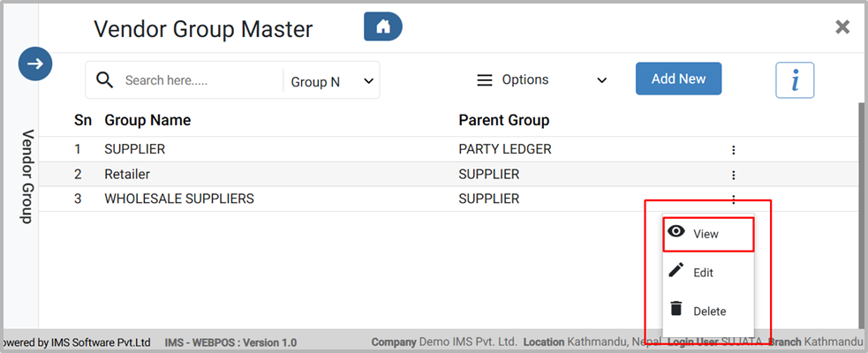868x353 pixels.
Task: Select View from the context menu
Action: (x=706, y=235)
